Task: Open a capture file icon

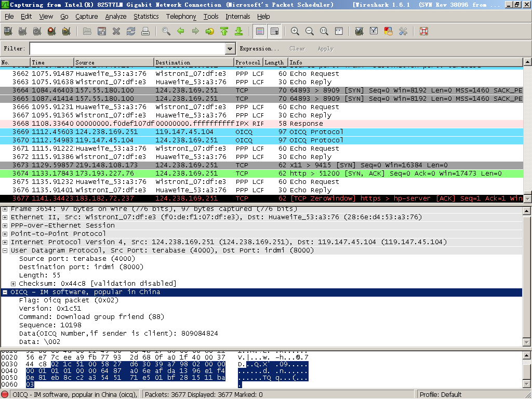Action: [87, 31]
